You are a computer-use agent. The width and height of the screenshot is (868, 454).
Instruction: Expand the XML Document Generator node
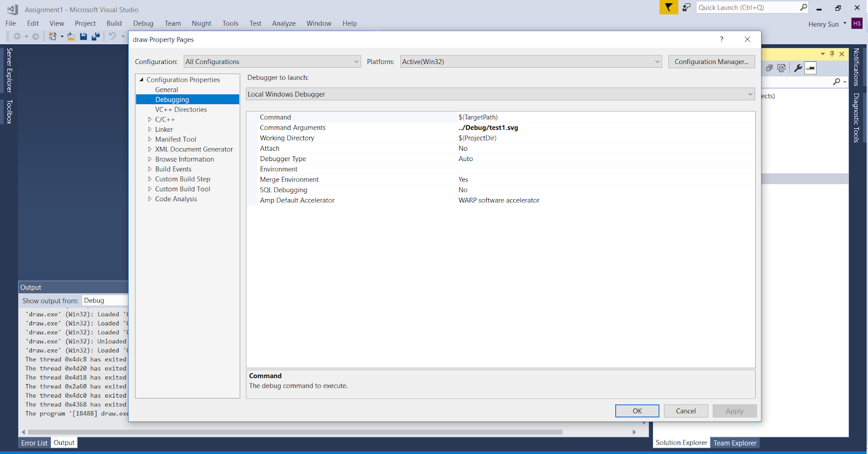150,149
